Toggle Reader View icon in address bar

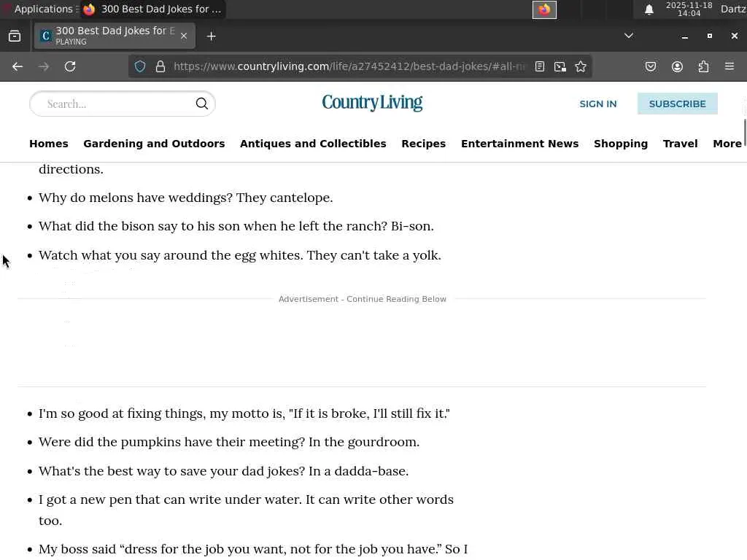click(x=540, y=66)
